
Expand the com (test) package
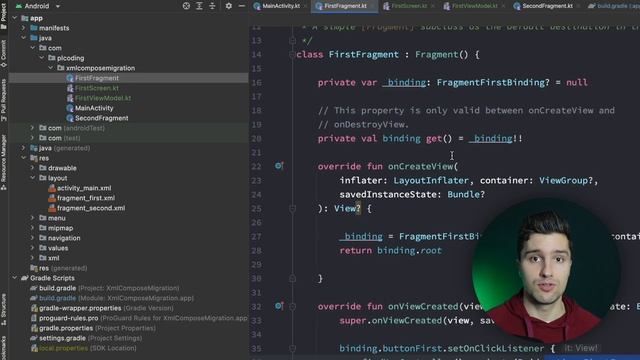click(33, 138)
